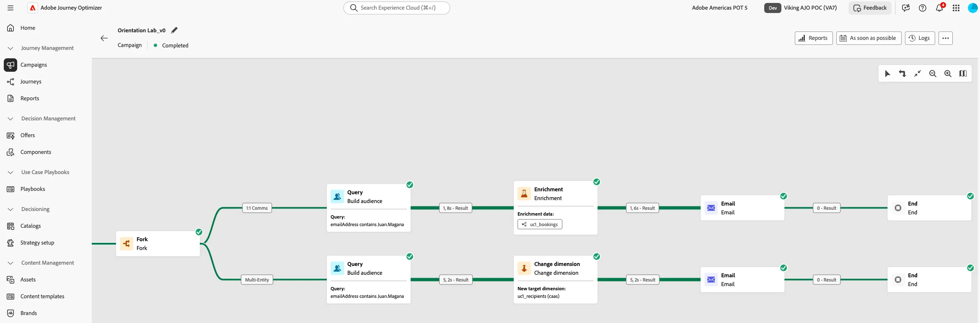The width and height of the screenshot is (980, 323).
Task: Open the Logs button
Action: [920, 38]
